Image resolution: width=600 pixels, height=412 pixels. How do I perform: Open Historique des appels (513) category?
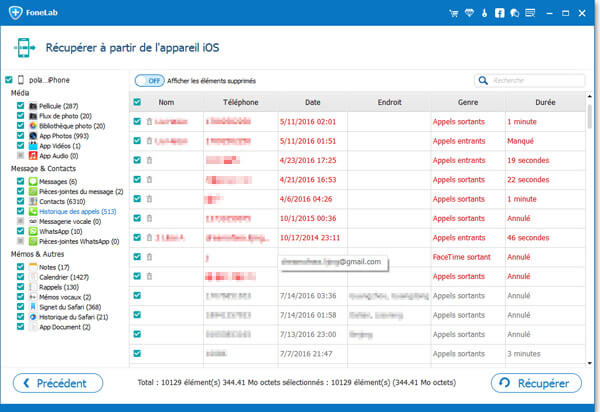(x=78, y=211)
